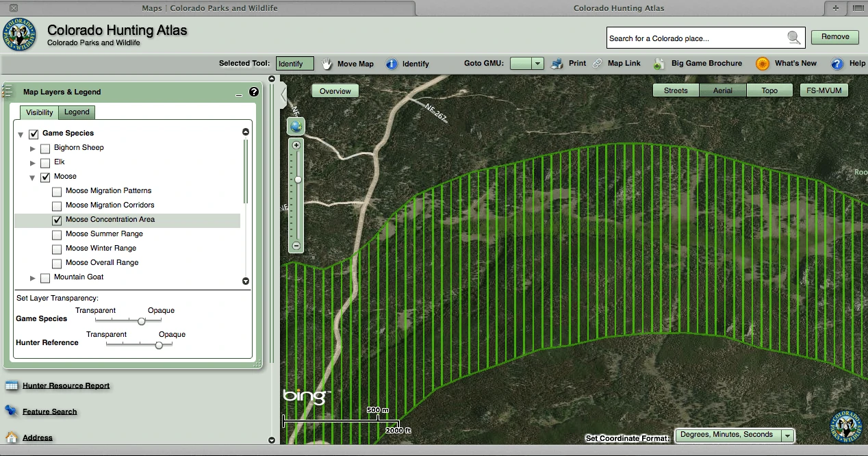The height and width of the screenshot is (456, 868).
Task: Open a new browser tab plus button
Action: (835, 8)
